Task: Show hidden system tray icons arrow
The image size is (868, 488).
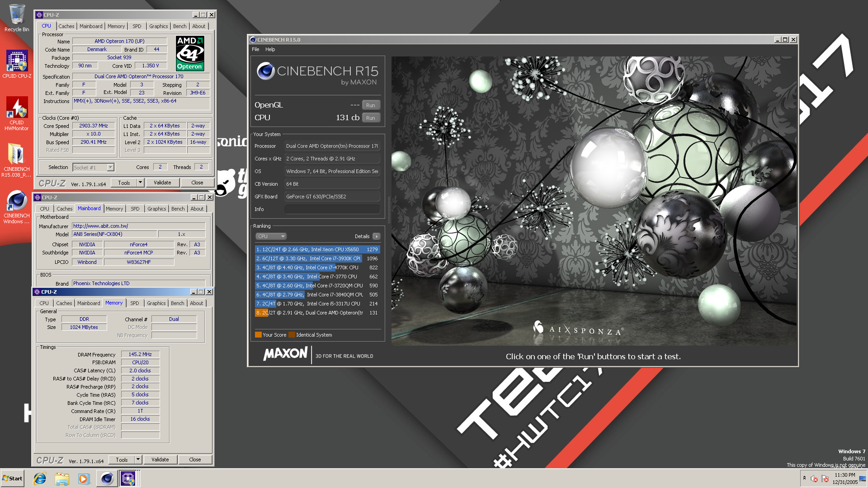Action: [804, 478]
